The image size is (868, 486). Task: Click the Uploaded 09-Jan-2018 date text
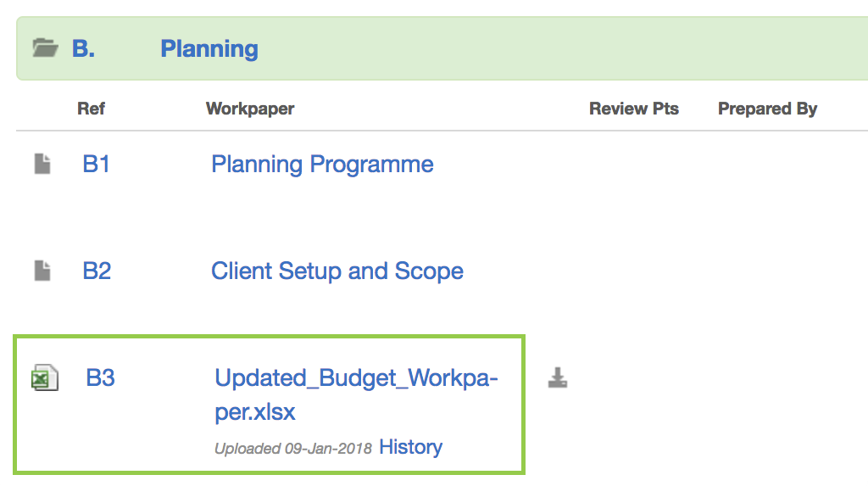[293, 449]
